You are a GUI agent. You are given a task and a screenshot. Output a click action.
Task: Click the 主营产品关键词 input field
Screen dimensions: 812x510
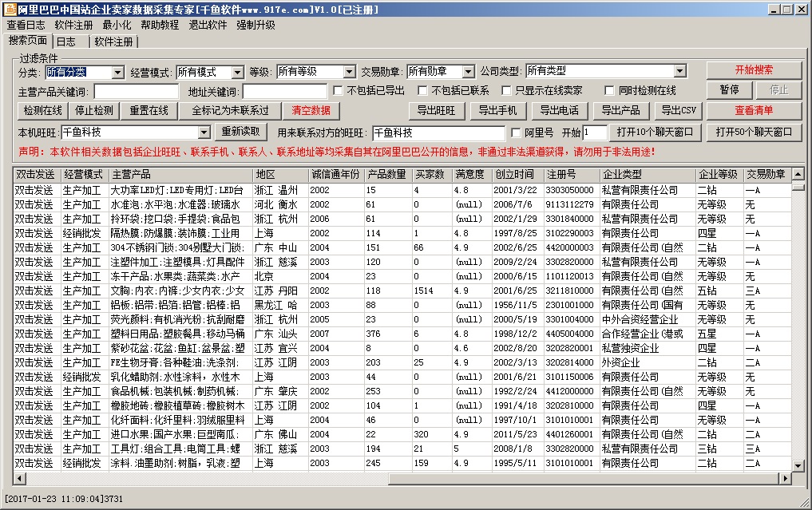[139, 92]
